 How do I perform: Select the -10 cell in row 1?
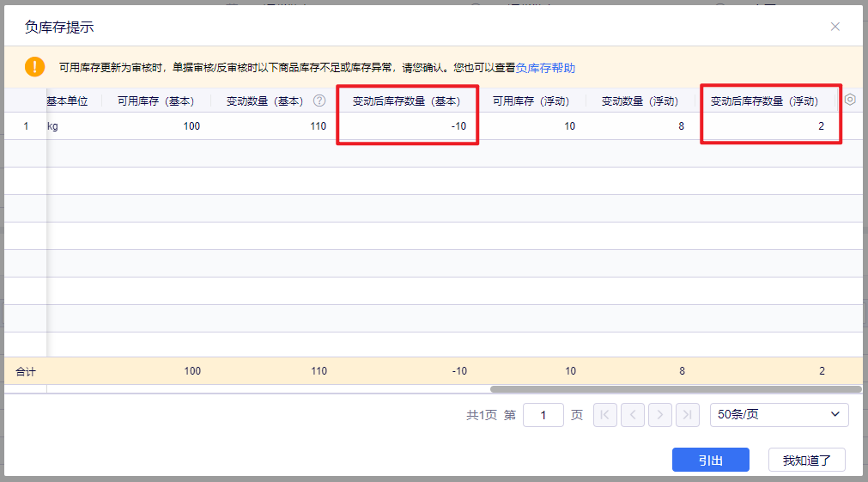click(x=406, y=126)
